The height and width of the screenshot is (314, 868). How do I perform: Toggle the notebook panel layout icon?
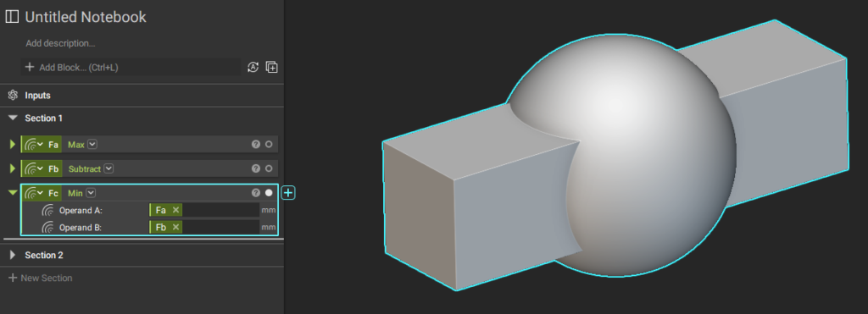pyautogui.click(x=12, y=17)
